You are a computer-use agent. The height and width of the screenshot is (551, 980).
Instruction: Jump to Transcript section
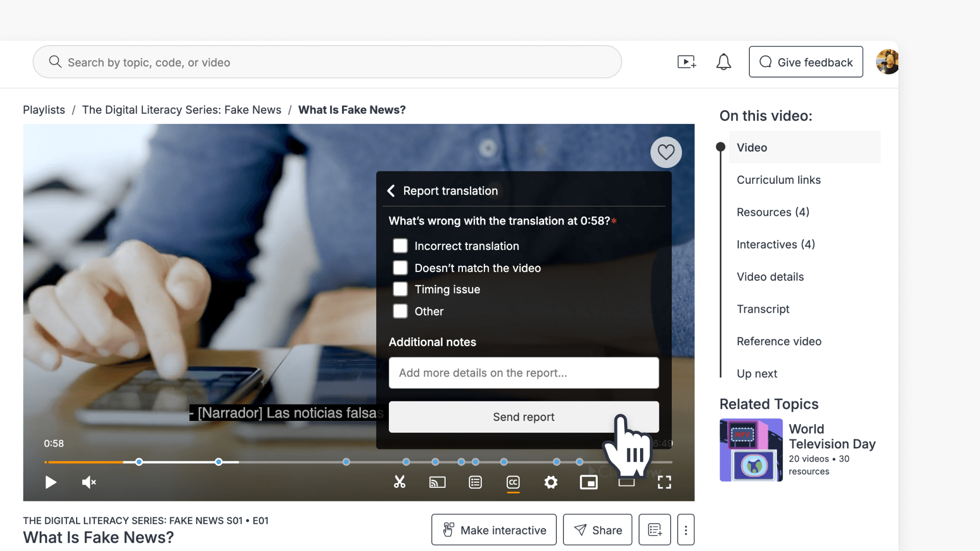(763, 309)
